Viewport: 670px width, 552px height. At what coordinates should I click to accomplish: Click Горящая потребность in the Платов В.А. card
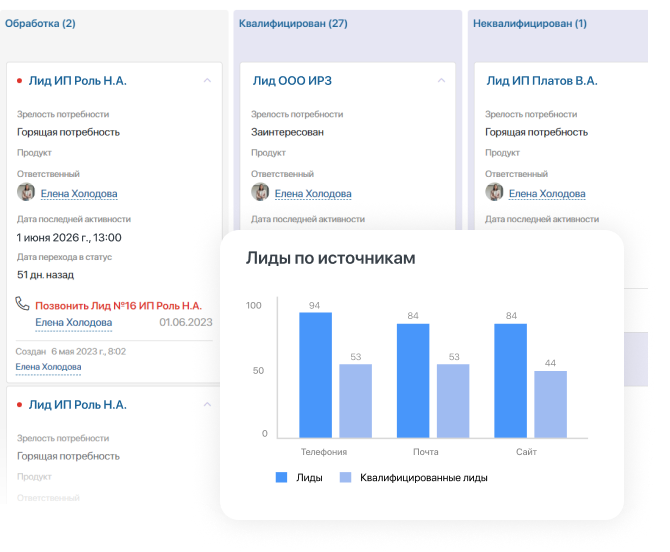(536, 132)
